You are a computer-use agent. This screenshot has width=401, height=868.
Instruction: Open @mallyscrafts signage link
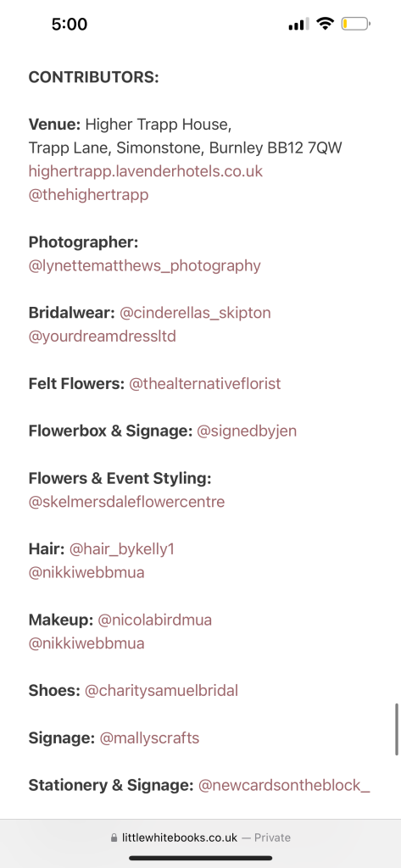point(149,738)
